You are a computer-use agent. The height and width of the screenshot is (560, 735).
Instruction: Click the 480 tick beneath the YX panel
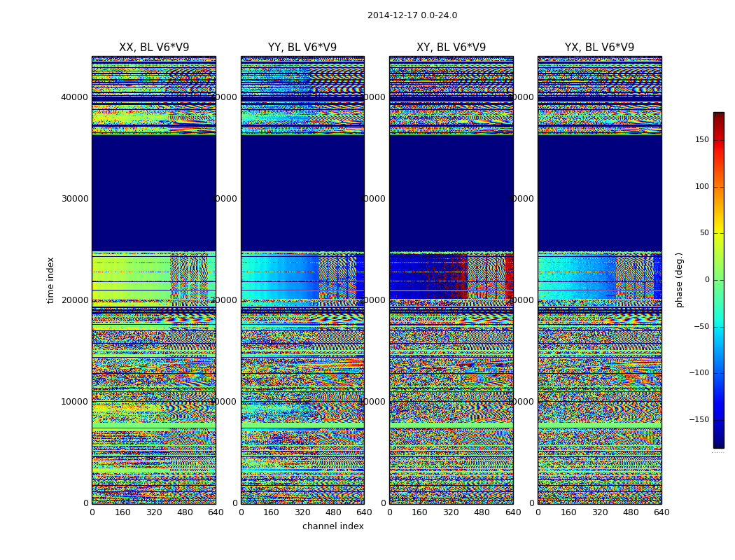coord(631,512)
